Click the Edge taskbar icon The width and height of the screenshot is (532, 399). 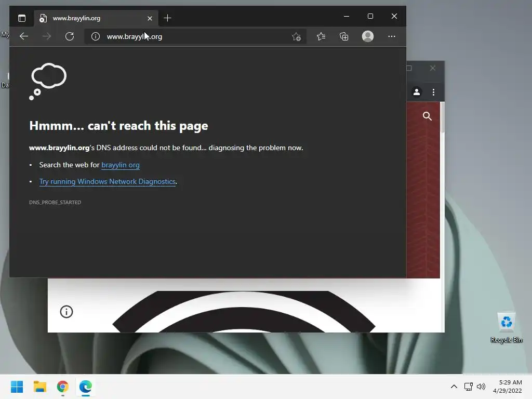[x=86, y=387]
